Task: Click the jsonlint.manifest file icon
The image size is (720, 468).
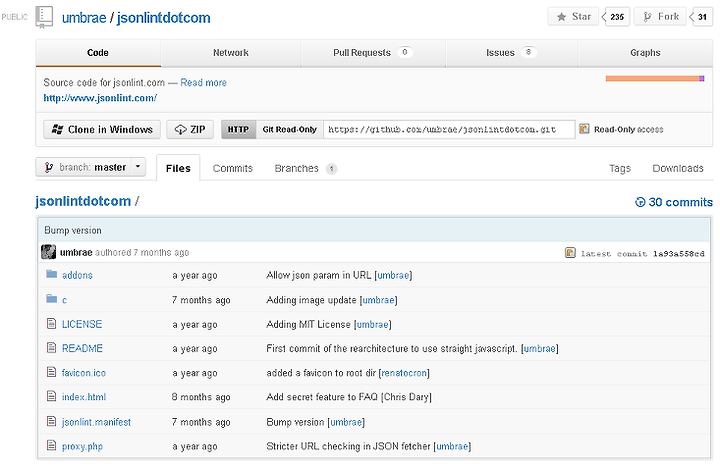Action: (51, 421)
